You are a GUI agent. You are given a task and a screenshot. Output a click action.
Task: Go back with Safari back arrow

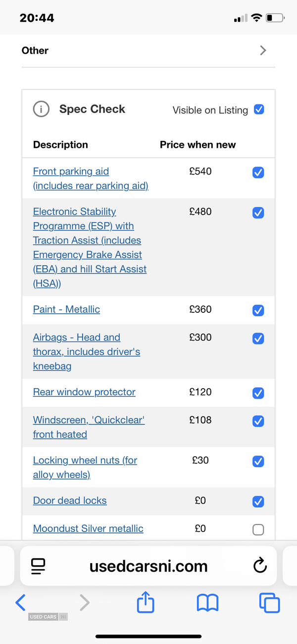(20, 602)
